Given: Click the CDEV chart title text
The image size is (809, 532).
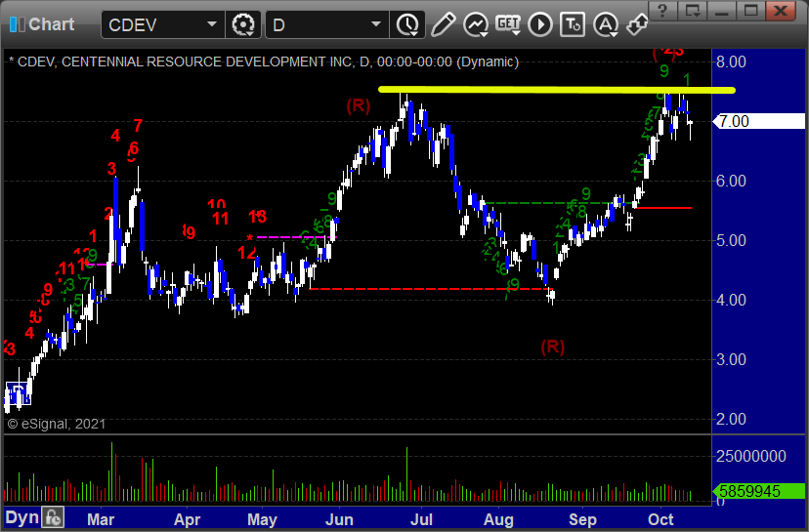Looking at the screenshot, I should [x=264, y=61].
